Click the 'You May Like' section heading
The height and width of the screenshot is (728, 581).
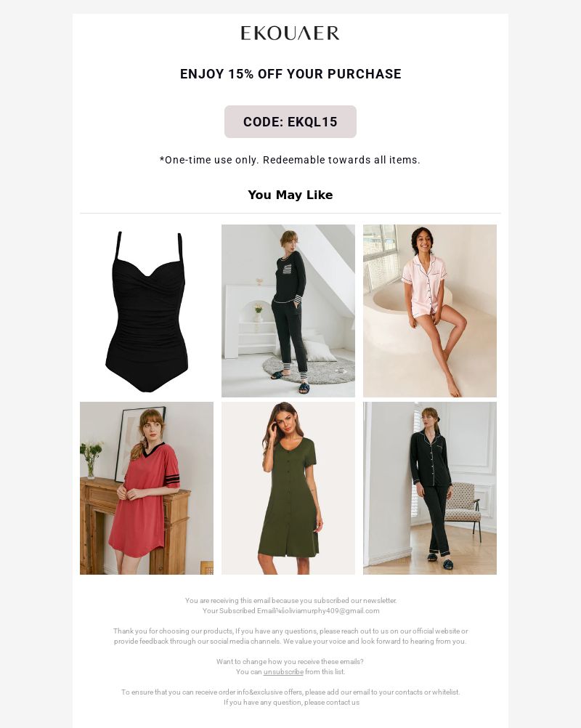tap(290, 195)
